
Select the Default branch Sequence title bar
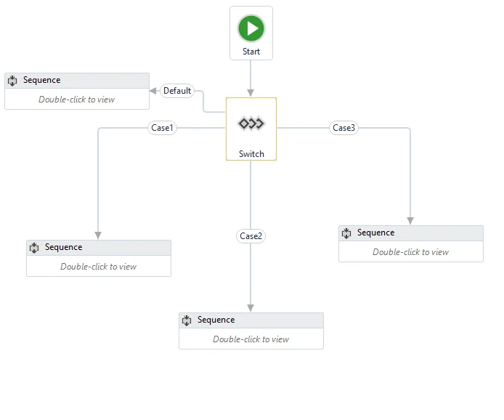click(x=77, y=81)
